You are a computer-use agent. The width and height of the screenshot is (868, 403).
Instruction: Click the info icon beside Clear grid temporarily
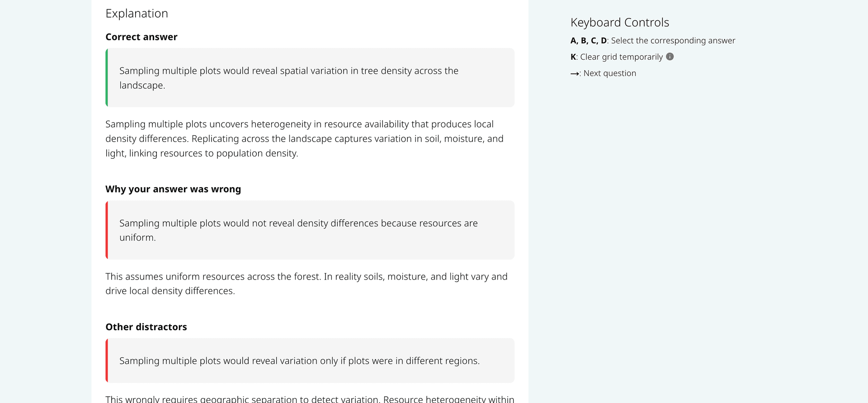click(670, 57)
